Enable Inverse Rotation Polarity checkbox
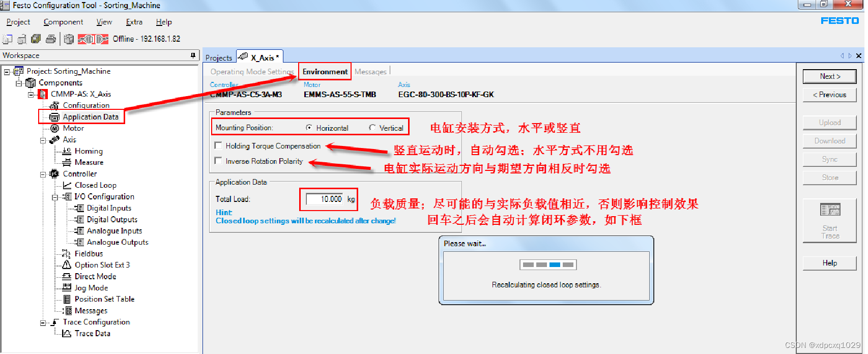868x354 pixels. pos(218,161)
